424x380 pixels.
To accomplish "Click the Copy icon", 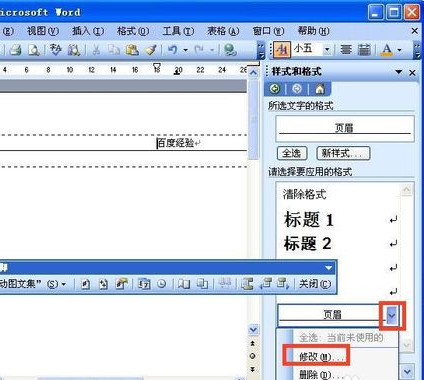I will pos(114,50).
